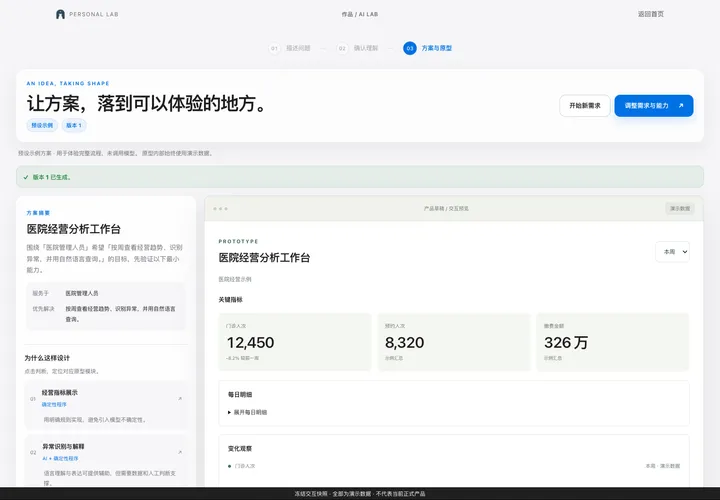Click the green checkmark beside 版本 1 已生成
720x500 pixels.
pos(26,177)
